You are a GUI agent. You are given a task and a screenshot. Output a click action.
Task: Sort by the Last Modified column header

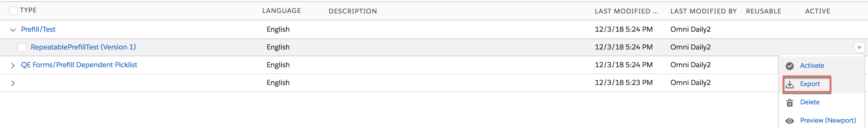coord(626,11)
